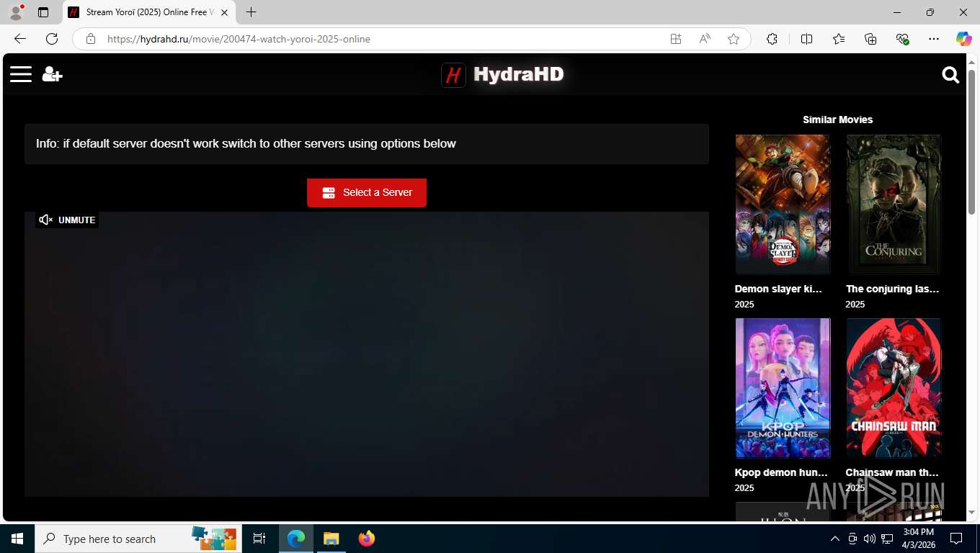Open Demon Slayer movie poster
This screenshot has height=553, width=980.
pos(783,204)
